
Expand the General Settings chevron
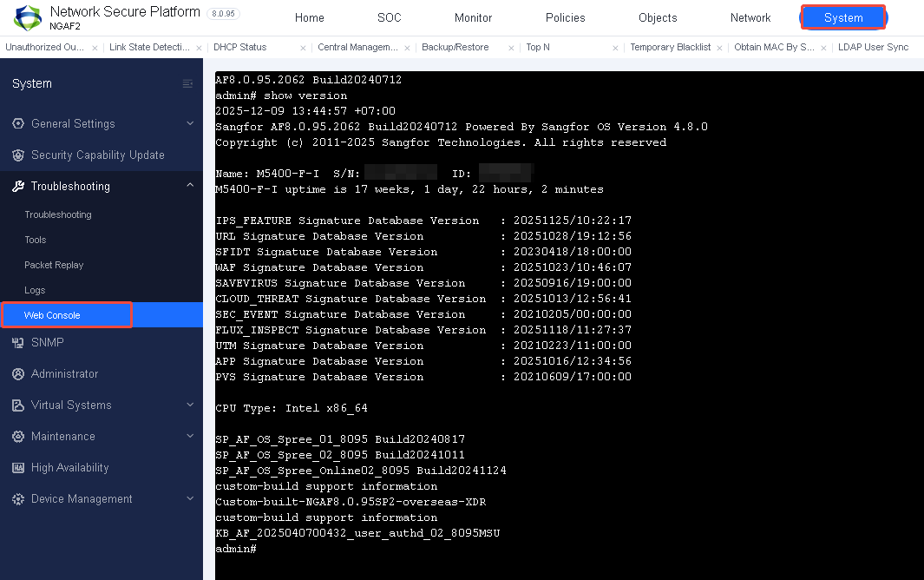point(190,123)
